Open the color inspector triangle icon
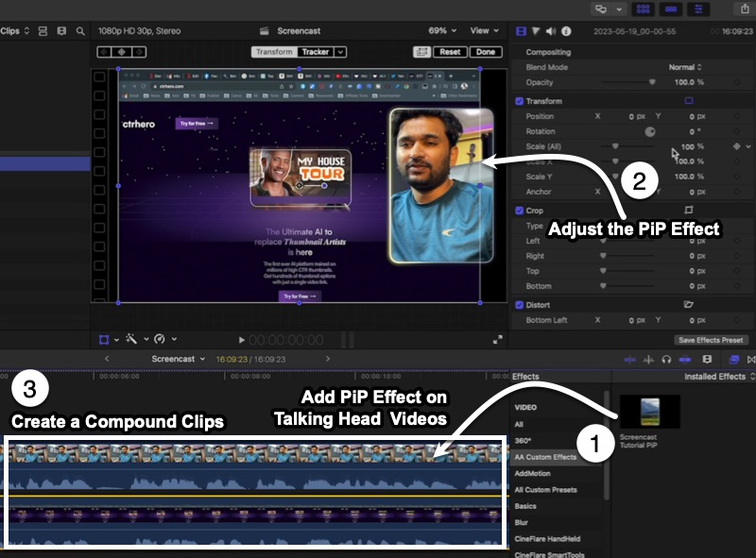 coord(536,31)
